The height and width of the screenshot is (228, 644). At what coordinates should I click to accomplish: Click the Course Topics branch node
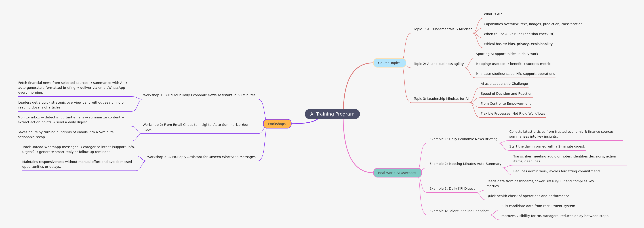(x=390, y=63)
